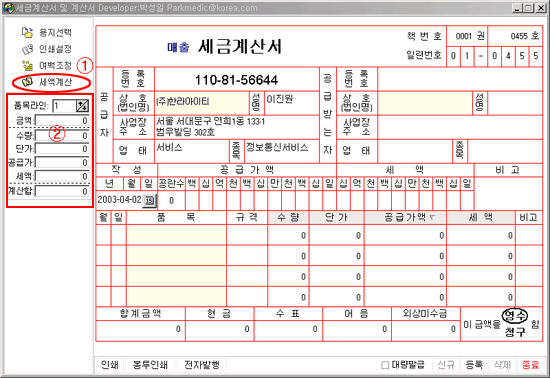Click the 세액 column header in items table

[x=481, y=217]
